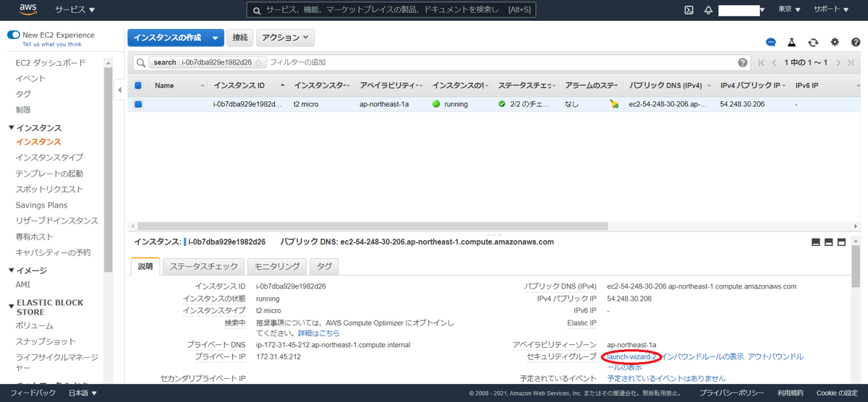The width and height of the screenshot is (868, 402).
Task: Minimize the details pane with the first layout icon
Action: (815, 242)
